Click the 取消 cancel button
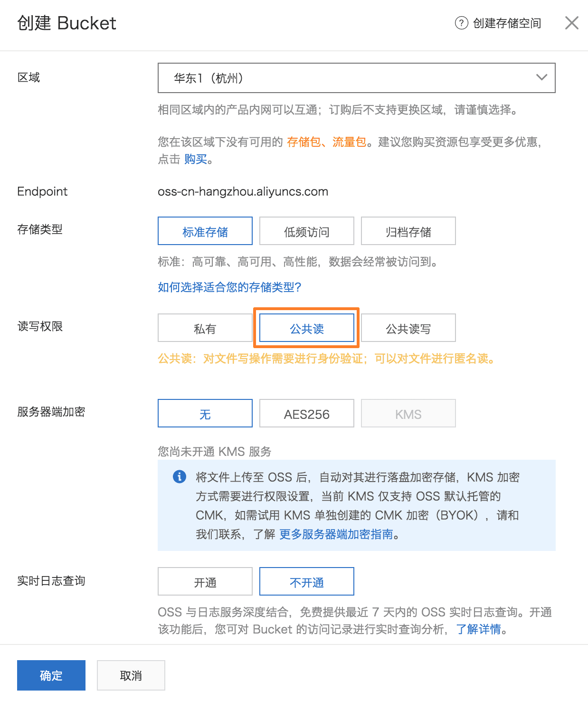This screenshot has height=701, width=588. [131, 675]
